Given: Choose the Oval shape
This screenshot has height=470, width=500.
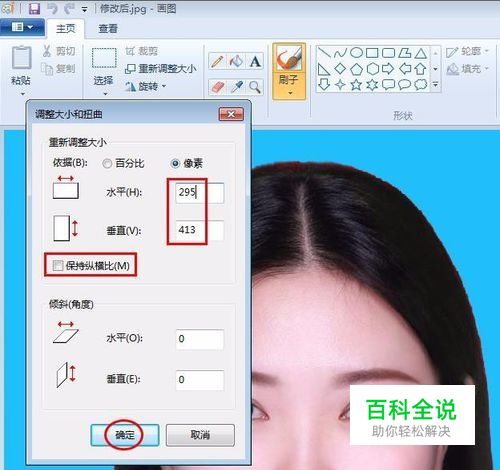Looking at the screenshot, I should point(356,53).
